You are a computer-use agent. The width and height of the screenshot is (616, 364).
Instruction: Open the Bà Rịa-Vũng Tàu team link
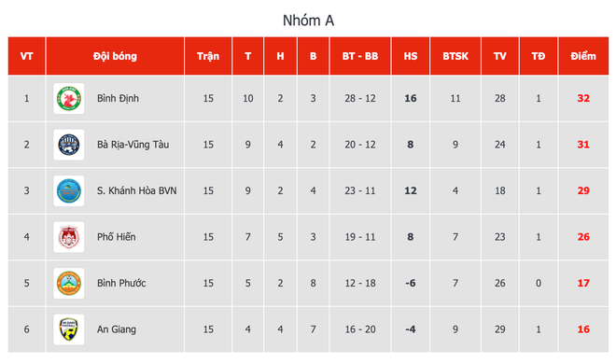coord(133,145)
